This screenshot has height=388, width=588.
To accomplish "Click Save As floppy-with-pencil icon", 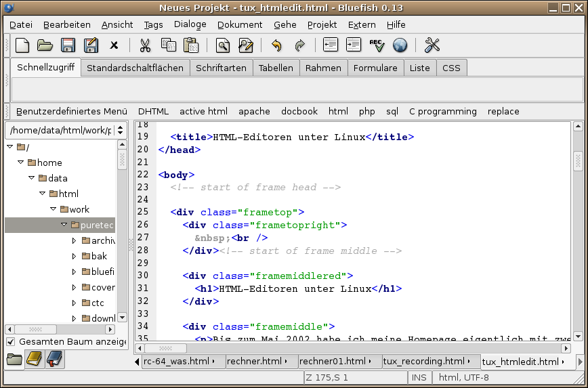I will [x=91, y=45].
